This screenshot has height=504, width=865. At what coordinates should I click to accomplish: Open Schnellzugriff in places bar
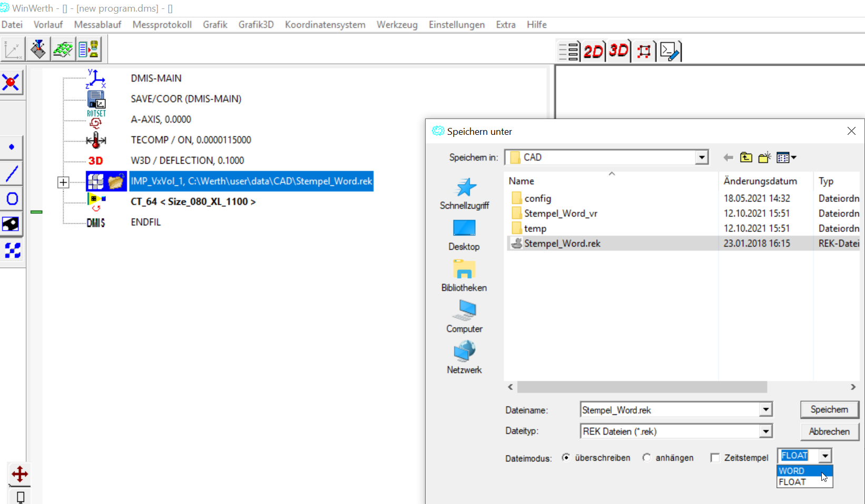pos(464,194)
